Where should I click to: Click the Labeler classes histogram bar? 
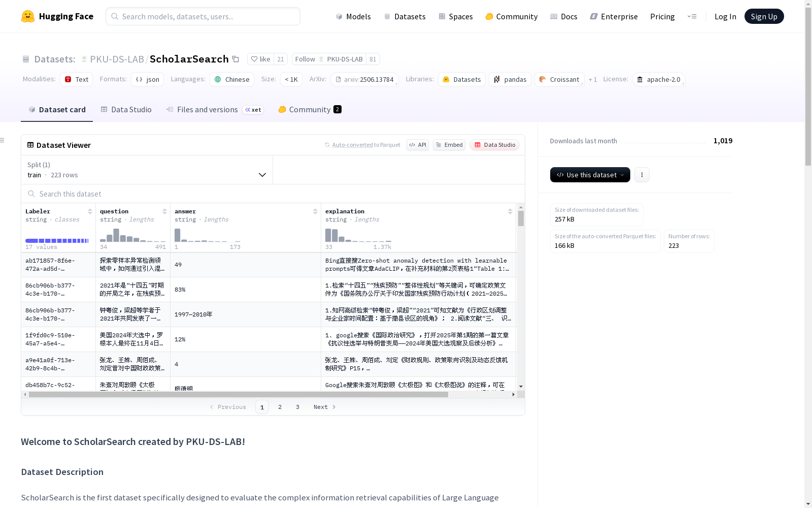click(x=57, y=241)
